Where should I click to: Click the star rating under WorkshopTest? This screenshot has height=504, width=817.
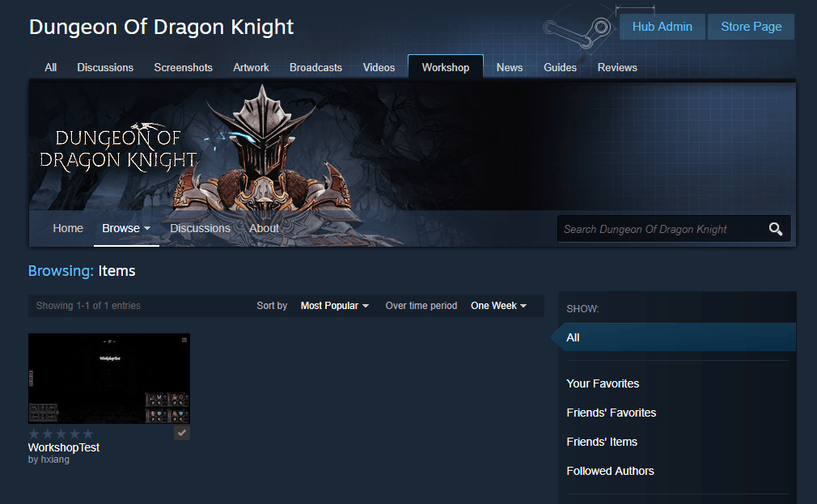click(61, 434)
